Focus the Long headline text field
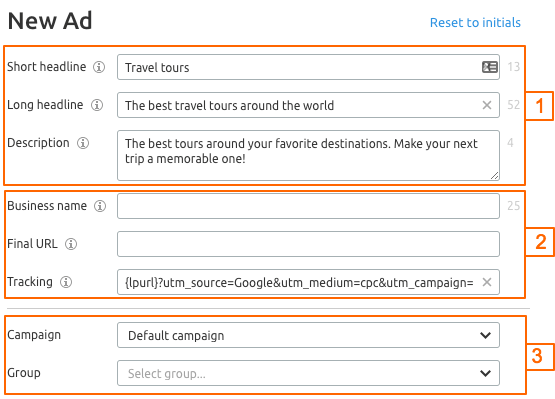 pyautogui.click(x=308, y=105)
